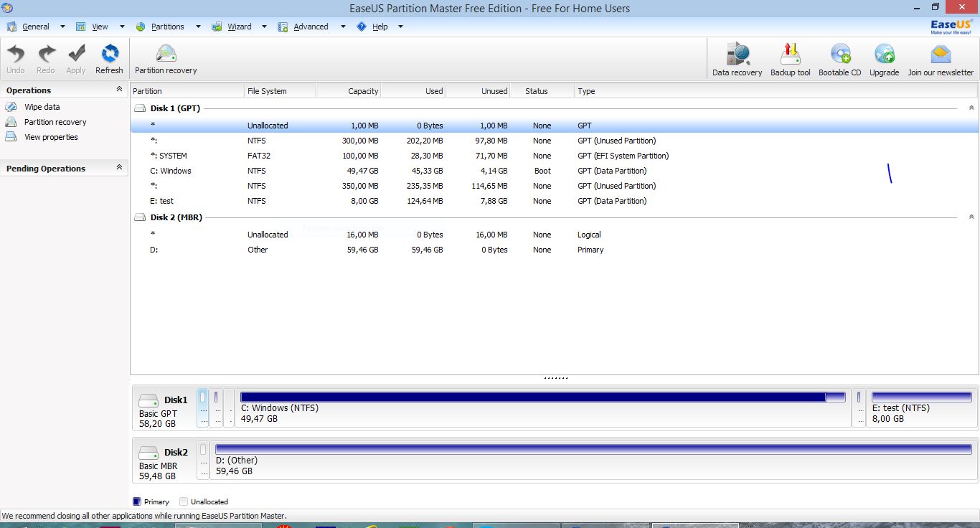Select the *: SYSTEM FAT32 partition row

click(x=555, y=156)
